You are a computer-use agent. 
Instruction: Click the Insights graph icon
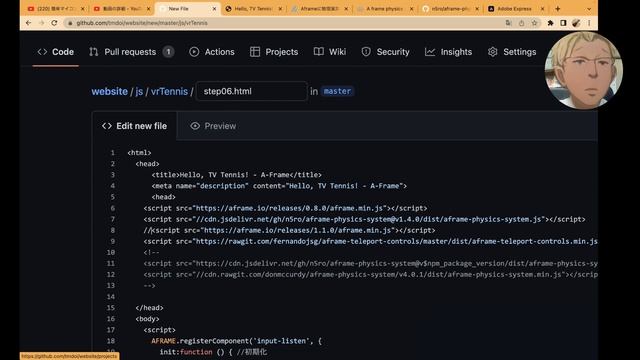click(430, 52)
